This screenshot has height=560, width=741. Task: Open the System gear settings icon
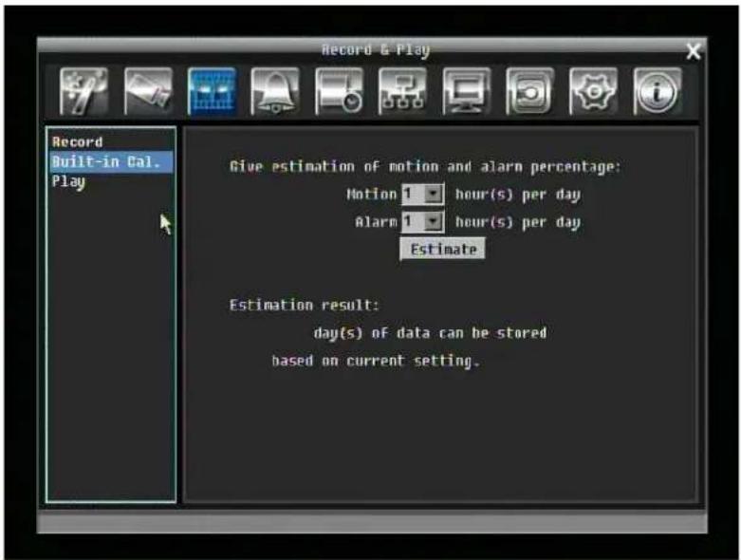click(594, 91)
